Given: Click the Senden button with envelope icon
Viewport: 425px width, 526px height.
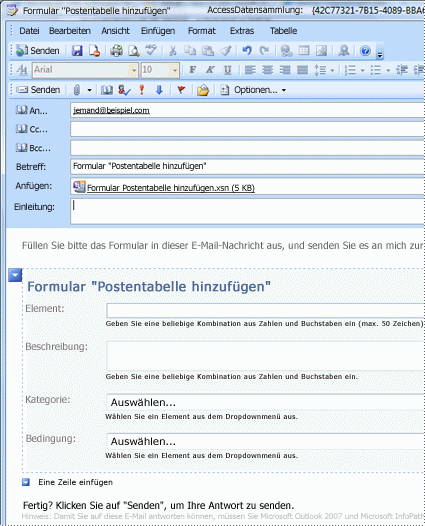Looking at the screenshot, I should (38, 90).
